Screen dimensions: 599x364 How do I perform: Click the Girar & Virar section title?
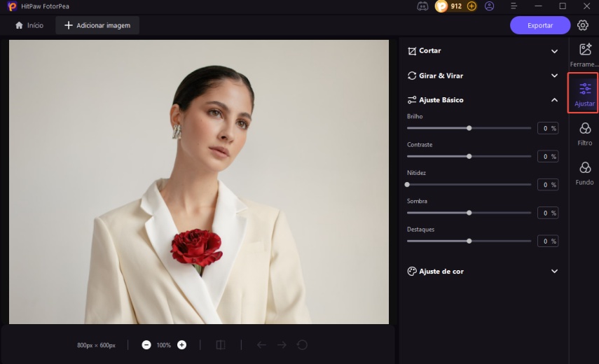(x=441, y=76)
